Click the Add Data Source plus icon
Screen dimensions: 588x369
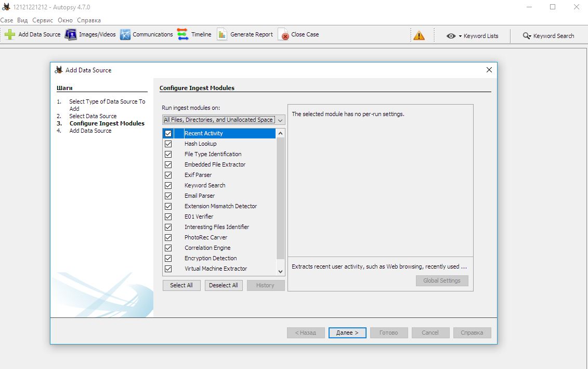[10, 34]
